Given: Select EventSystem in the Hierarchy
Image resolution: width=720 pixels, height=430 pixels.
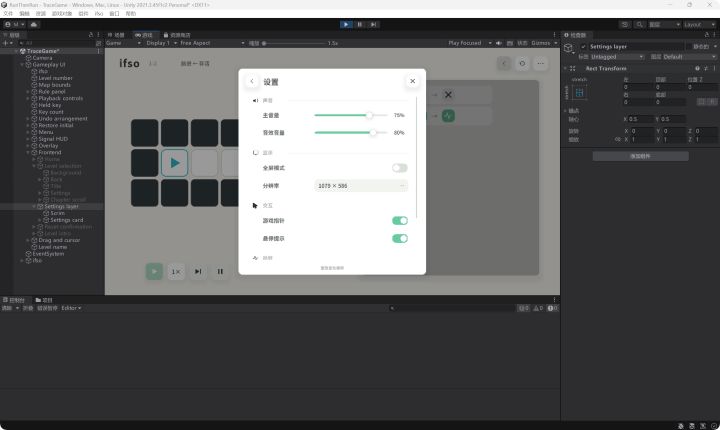Looking at the screenshot, I should (x=48, y=254).
